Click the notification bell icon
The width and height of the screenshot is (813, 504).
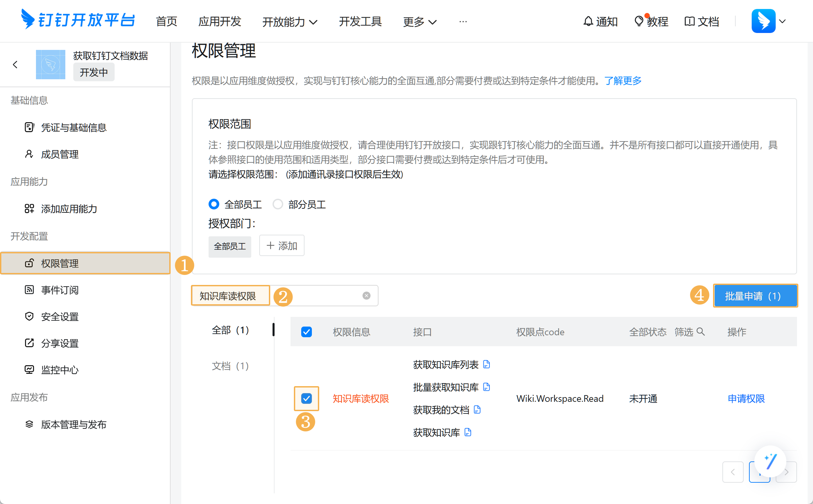[588, 21]
